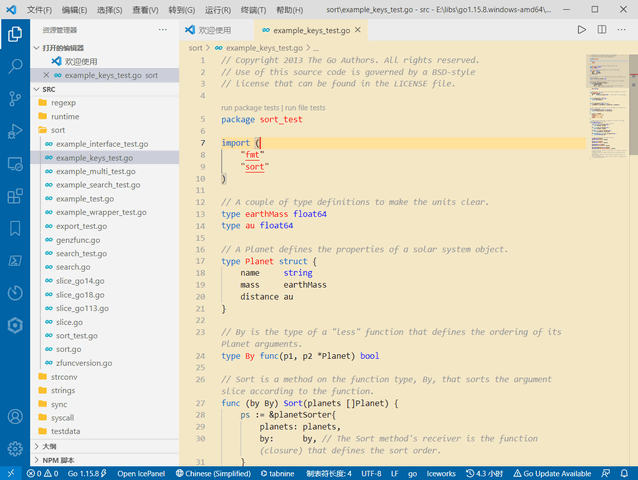Open the Edit (E) menu

click(x=74, y=10)
